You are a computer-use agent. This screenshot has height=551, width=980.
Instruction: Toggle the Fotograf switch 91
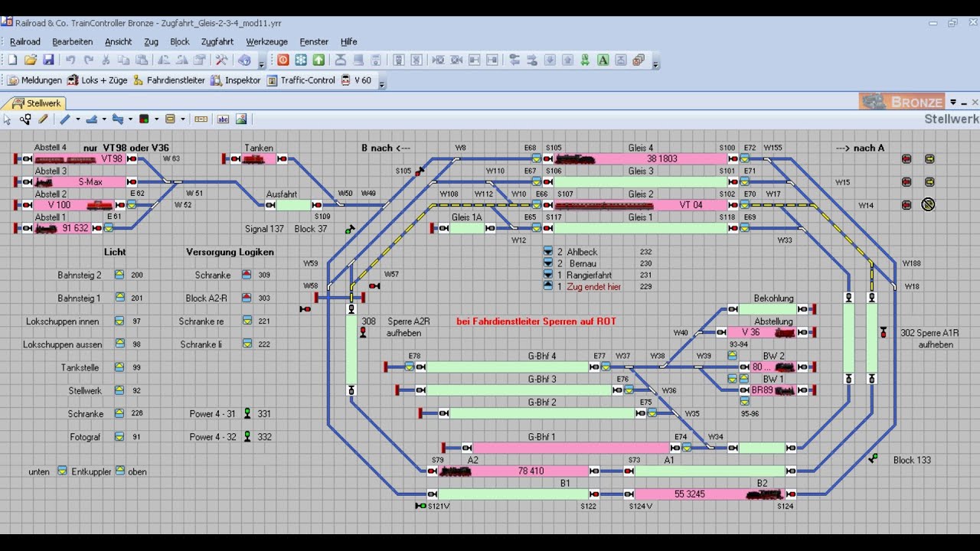point(119,437)
